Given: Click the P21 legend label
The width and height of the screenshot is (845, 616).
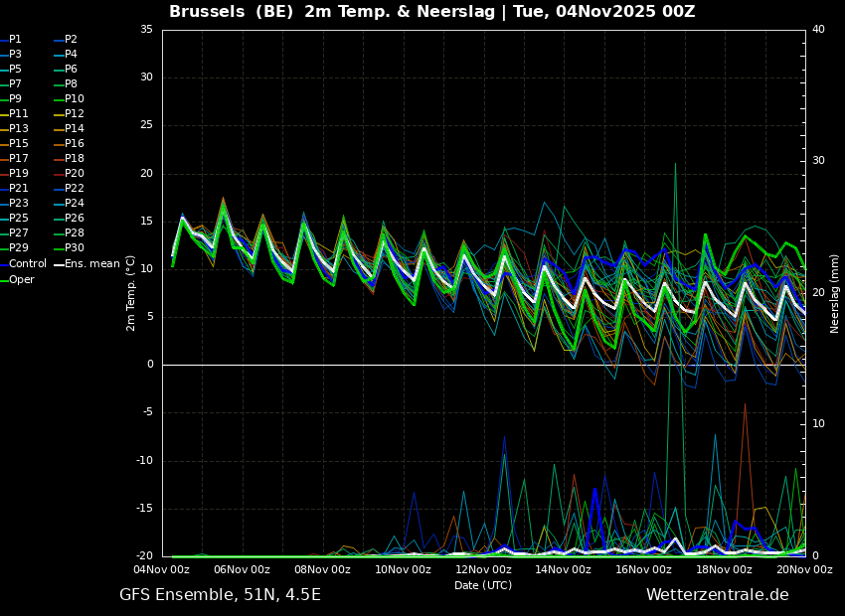Looking at the screenshot, I should coord(18,189).
